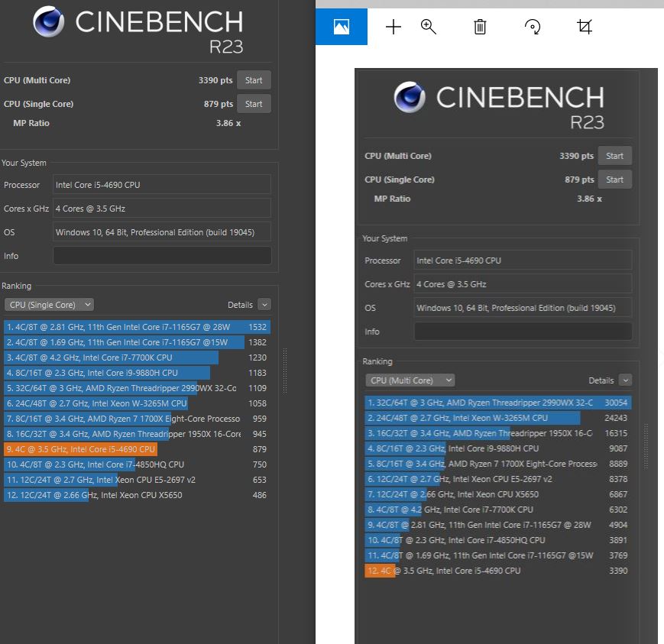Screen dimensions: 664x644
Task: Open the CPU (Single Core) ranking dropdown
Action: [49, 305]
